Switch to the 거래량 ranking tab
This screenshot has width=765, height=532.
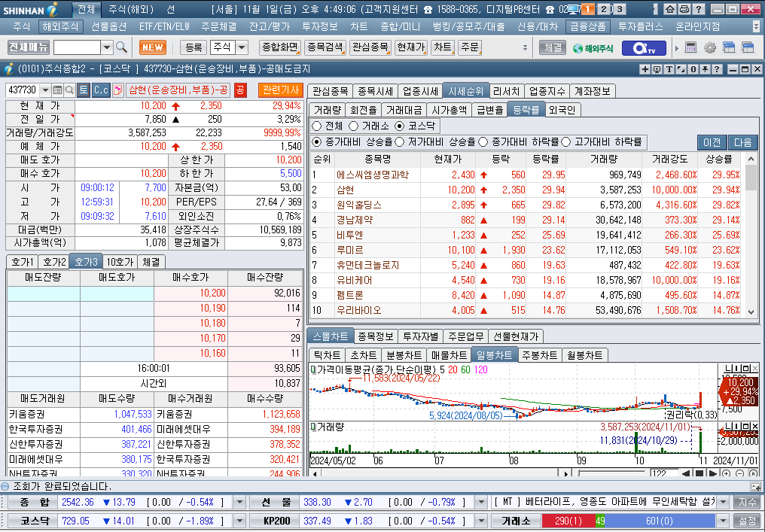[328, 110]
